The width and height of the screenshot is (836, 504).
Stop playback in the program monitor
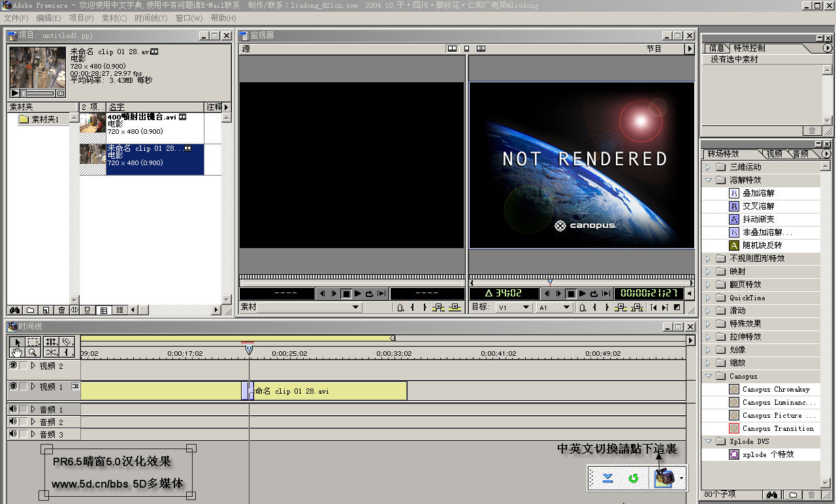coord(571,294)
